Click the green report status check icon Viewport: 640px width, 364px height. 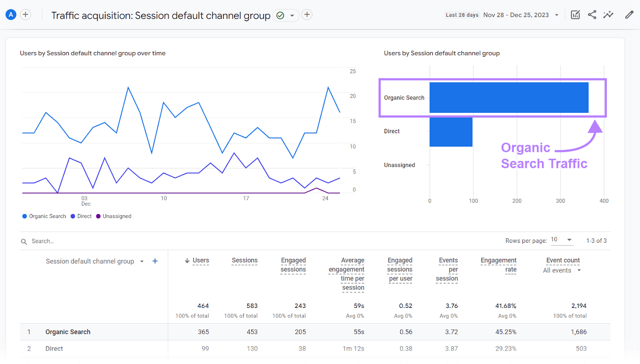280,16
